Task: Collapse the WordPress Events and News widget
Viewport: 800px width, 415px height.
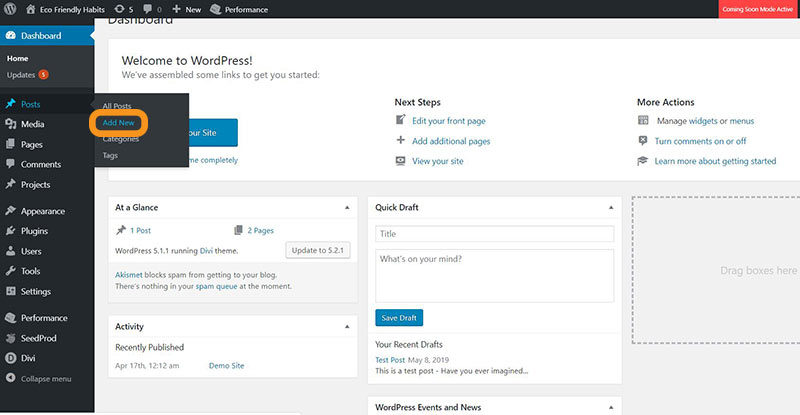Action: [x=611, y=407]
